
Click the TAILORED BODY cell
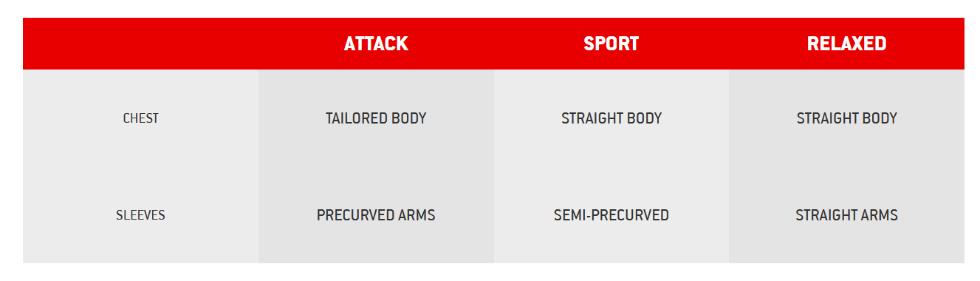376,118
